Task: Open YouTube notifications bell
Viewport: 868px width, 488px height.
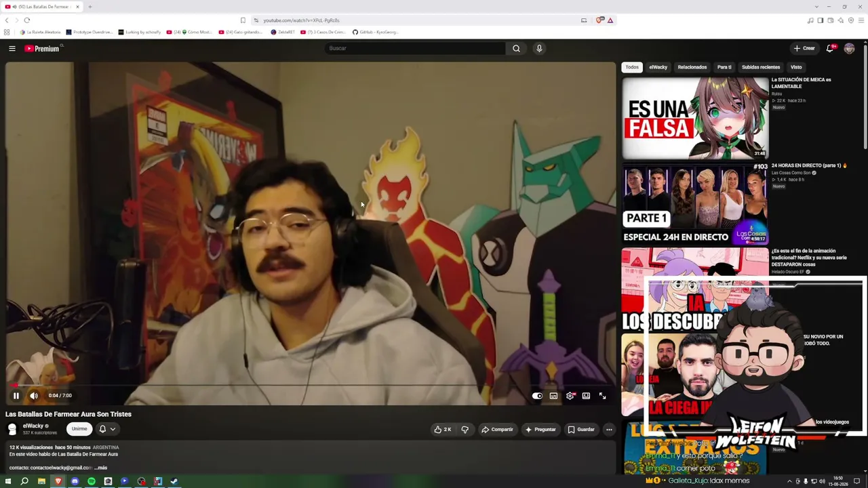Action: coord(830,48)
